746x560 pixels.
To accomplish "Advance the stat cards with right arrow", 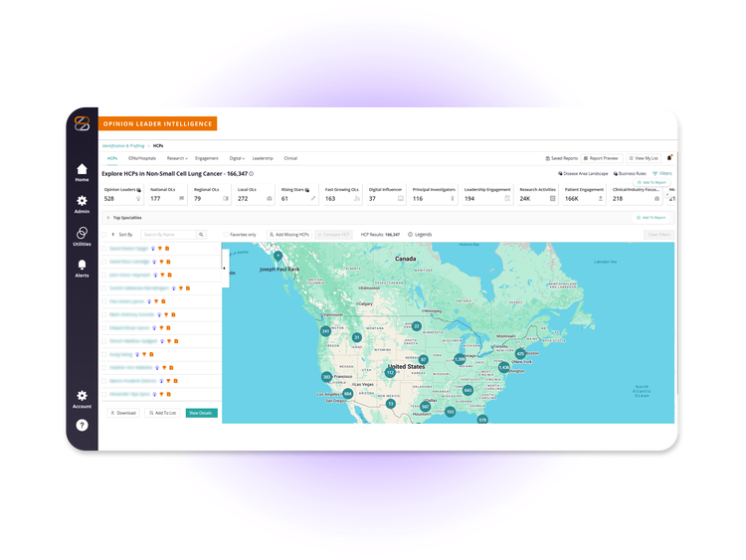I will tap(667, 195).
